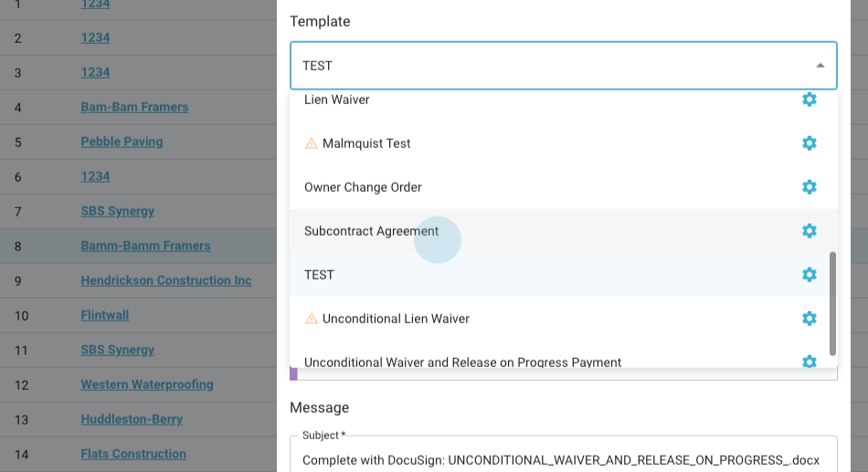Viewport: 868px width, 472px height.
Task: Pick Unconditional Waiver and Release on Progress Payment
Action: pos(462,362)
